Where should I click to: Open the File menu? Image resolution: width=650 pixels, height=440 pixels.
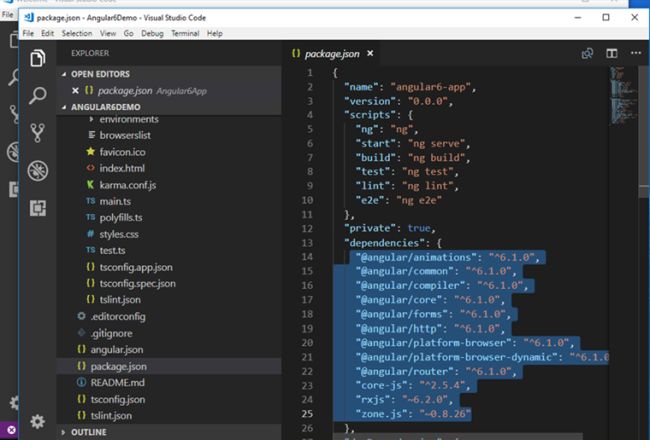pyautogui.click(x=28, y=33)
